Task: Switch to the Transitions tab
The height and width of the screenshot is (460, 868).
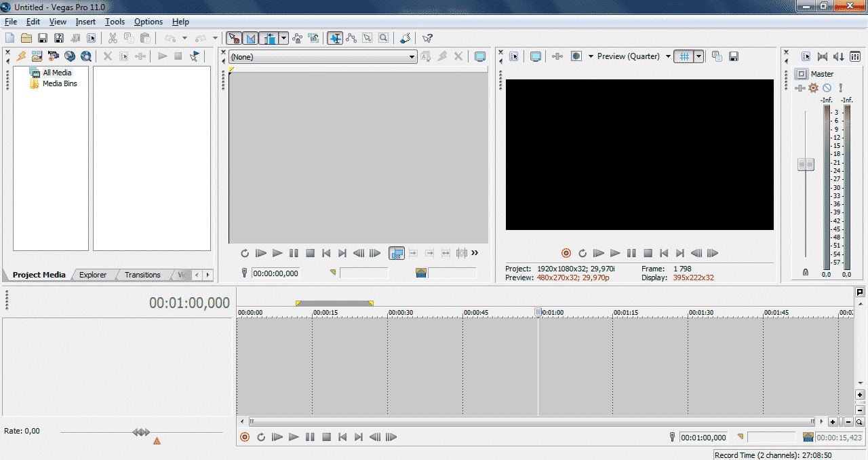Action: [x=142, y=275]
